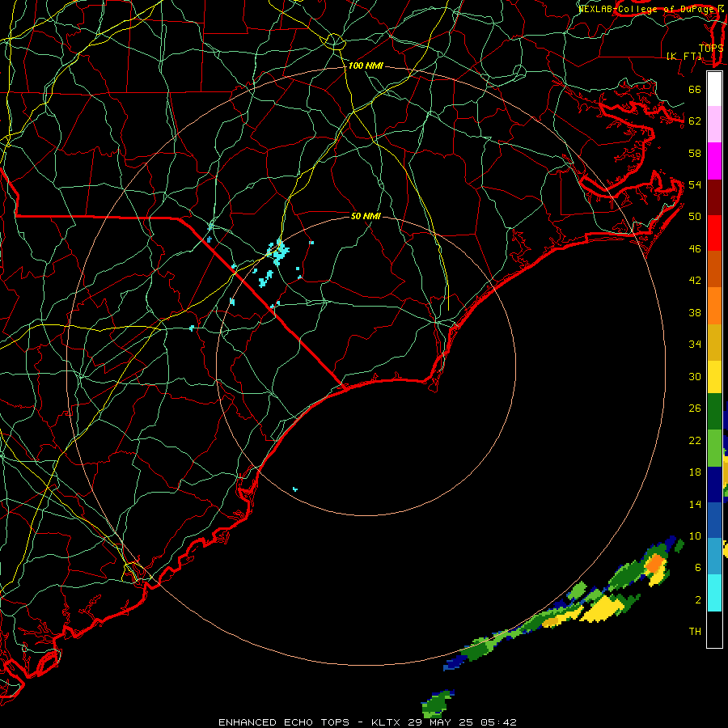728x728 pixels.
Task: Click the "22" legend value
Action: [x=695, y=441]
